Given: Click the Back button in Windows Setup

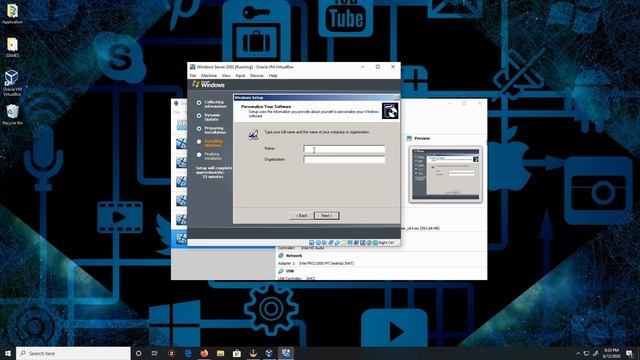Looking at the screenshot, I should [301, 216].
